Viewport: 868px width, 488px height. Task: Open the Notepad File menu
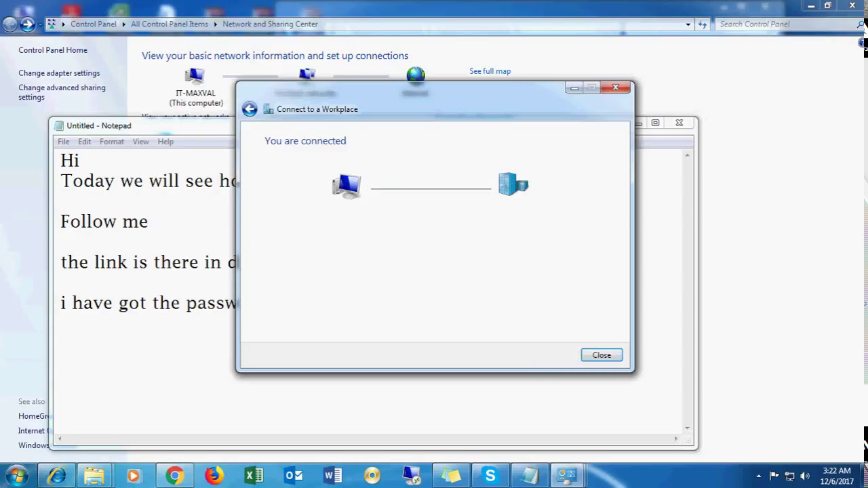pyautogui.click(x=63, y=142)
